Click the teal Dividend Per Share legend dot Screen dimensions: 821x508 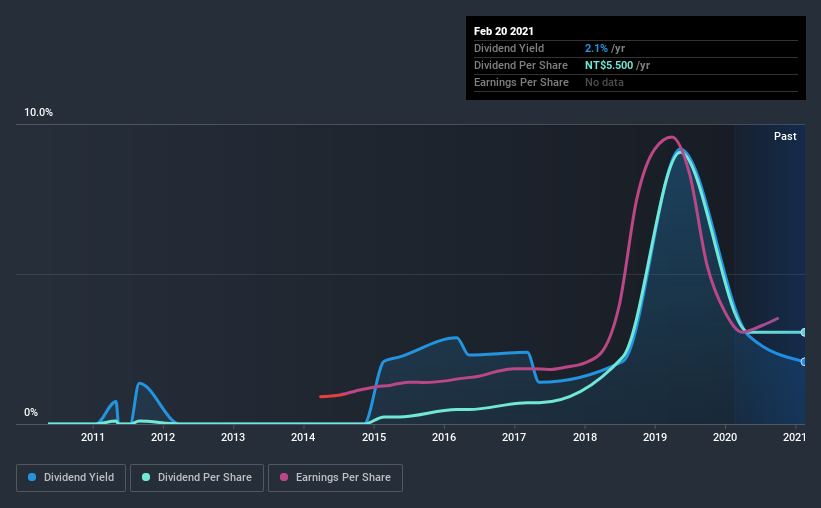pos(146,477)
